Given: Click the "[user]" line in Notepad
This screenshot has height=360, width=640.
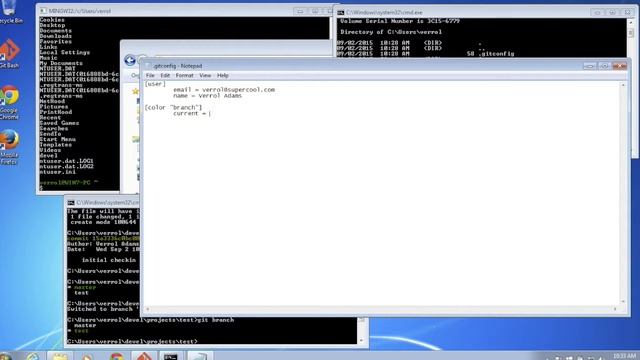Looking at the screenshot, I should coord(155,84).
